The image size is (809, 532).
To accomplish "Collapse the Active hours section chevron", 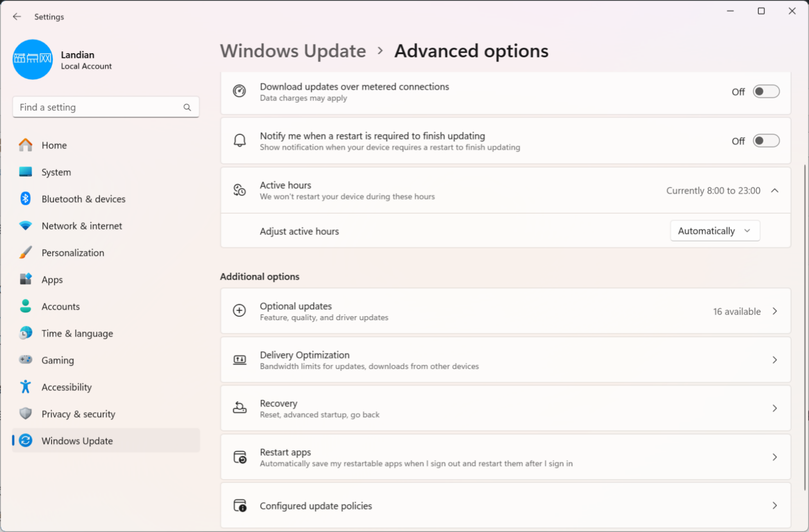I will click(x=775, y=190).
